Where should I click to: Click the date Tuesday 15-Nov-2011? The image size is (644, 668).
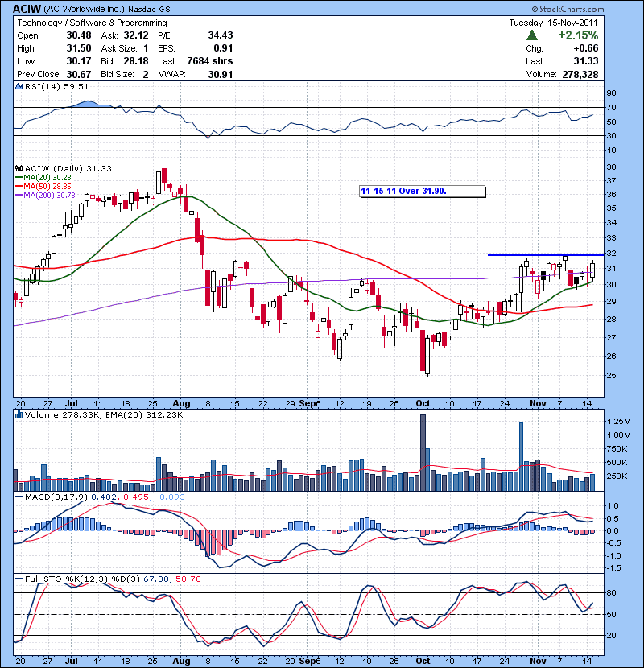click(553, 23)
